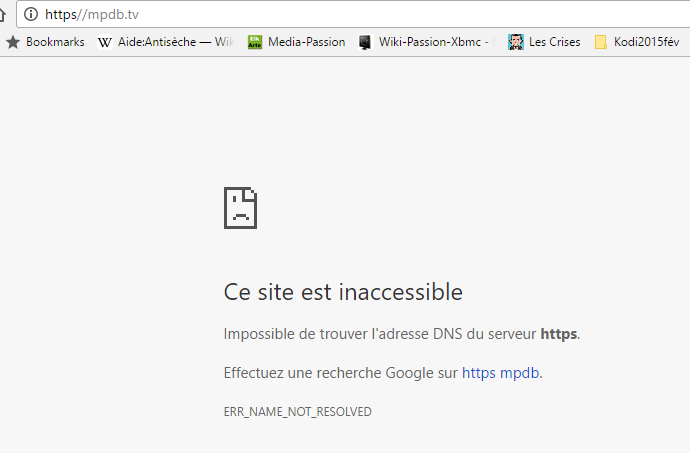Open the Les Crises bookmark text
This screenshot has width=690, height=453.
click(x=554, y=42)
